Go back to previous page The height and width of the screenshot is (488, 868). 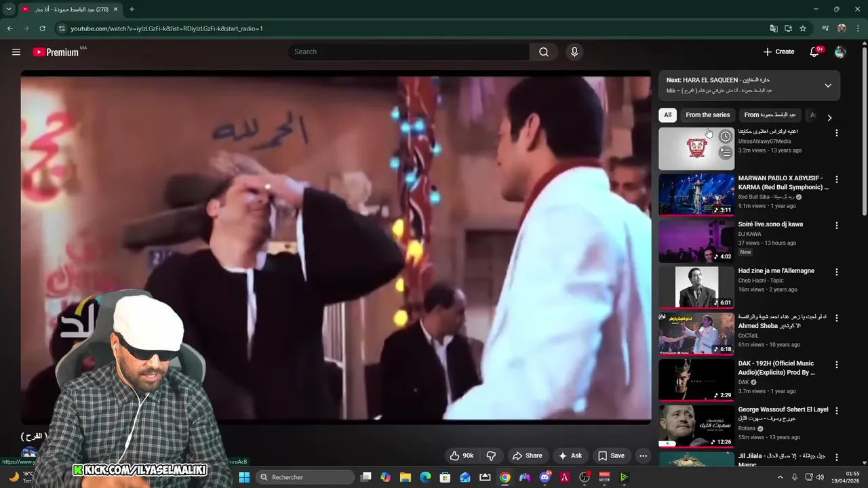point(9,28)
